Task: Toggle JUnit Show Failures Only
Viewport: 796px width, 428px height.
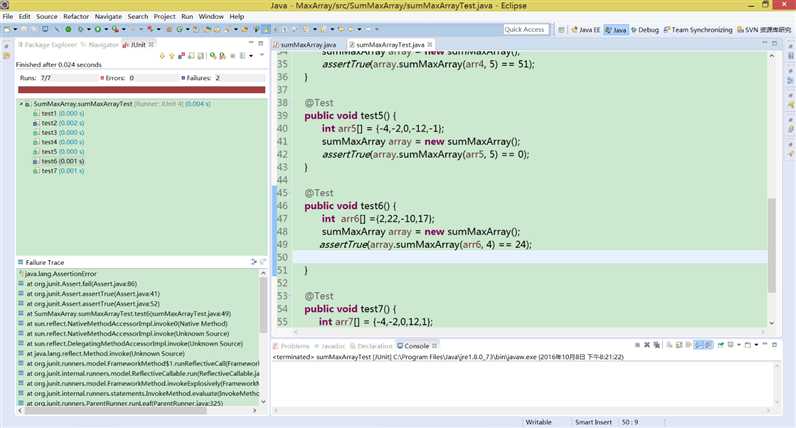Action: 181,56
